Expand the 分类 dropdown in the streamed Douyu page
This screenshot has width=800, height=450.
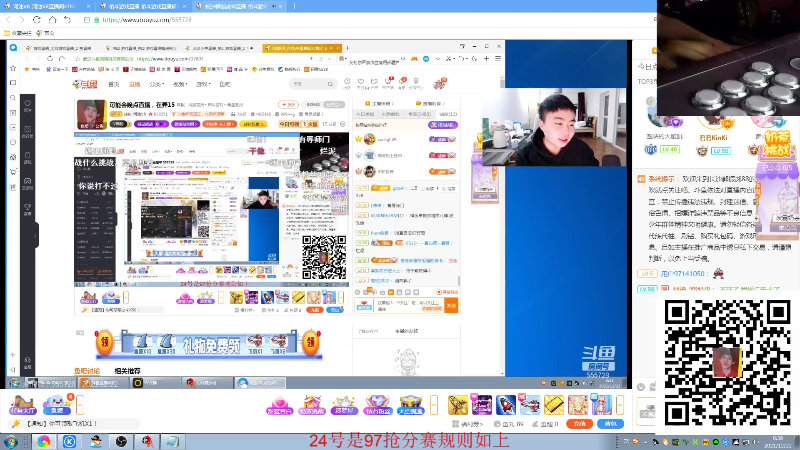pos(156,84)
